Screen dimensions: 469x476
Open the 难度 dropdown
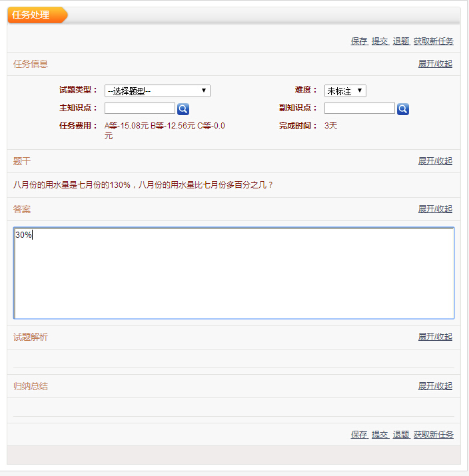[345, 91]
